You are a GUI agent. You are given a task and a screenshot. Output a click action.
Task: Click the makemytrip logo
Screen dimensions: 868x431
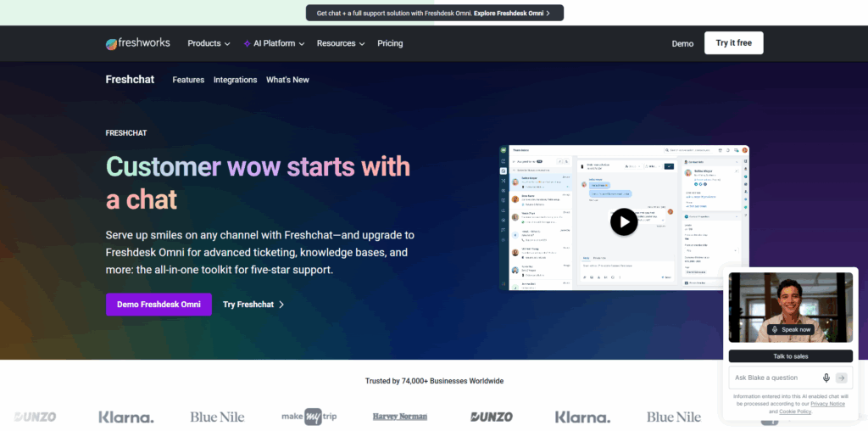(309, 417)
